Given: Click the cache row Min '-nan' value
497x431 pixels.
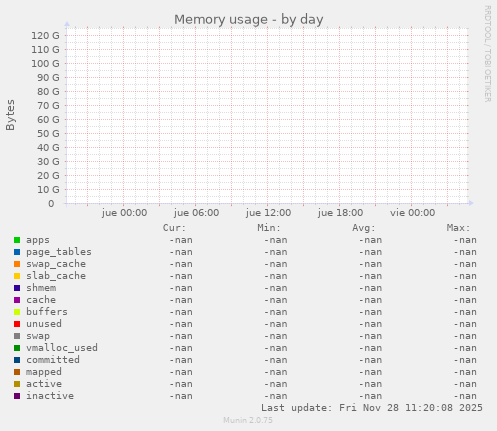Looking at the screenshot, I should pyautogui.click(x=275, y=300).
